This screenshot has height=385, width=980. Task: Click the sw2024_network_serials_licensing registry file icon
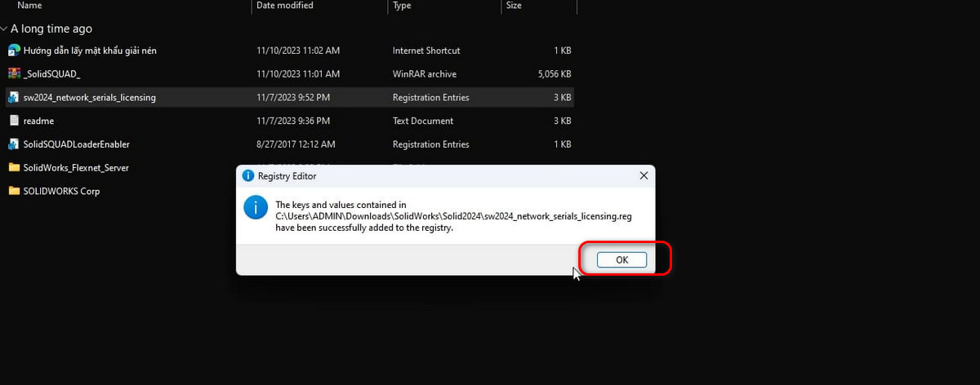[x=13, y=97]
